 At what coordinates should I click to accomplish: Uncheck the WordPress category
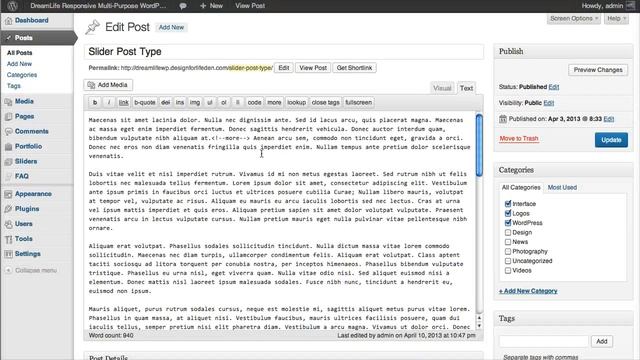pos(508,223)
